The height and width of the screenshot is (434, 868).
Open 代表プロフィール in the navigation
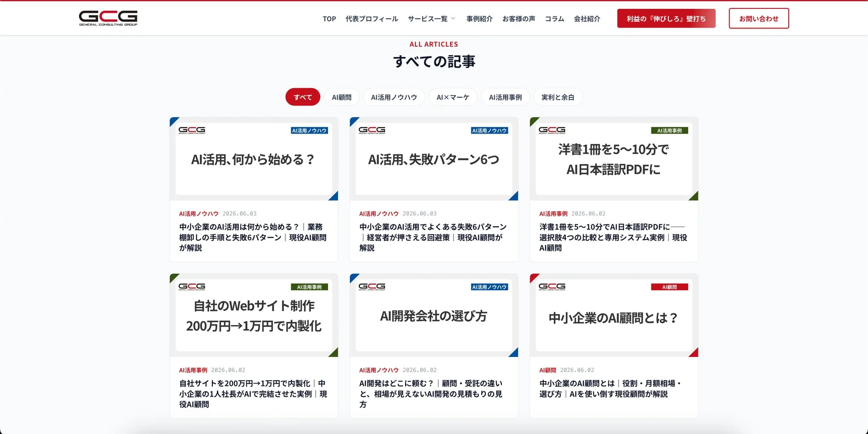pyautogui.click(x=372, y=19)
